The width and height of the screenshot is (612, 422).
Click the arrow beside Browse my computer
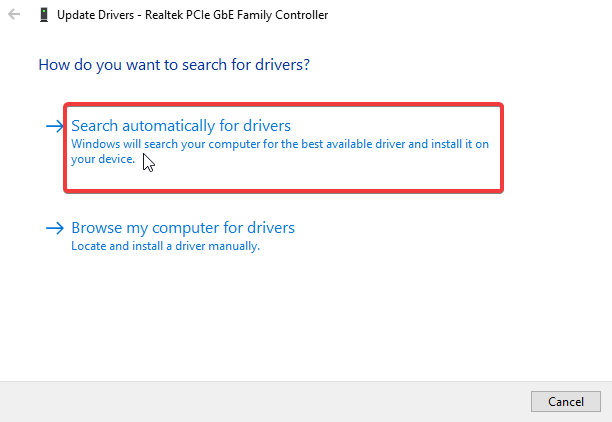(55, 228)
